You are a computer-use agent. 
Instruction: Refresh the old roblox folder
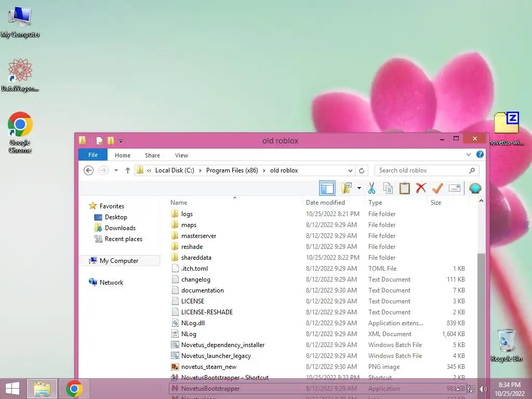point(362,170)
